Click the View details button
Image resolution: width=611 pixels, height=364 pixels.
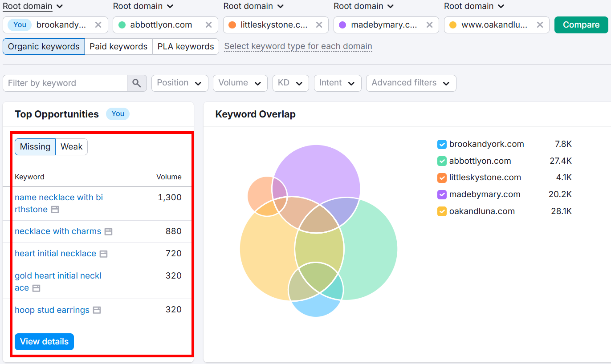pos(44,342)
